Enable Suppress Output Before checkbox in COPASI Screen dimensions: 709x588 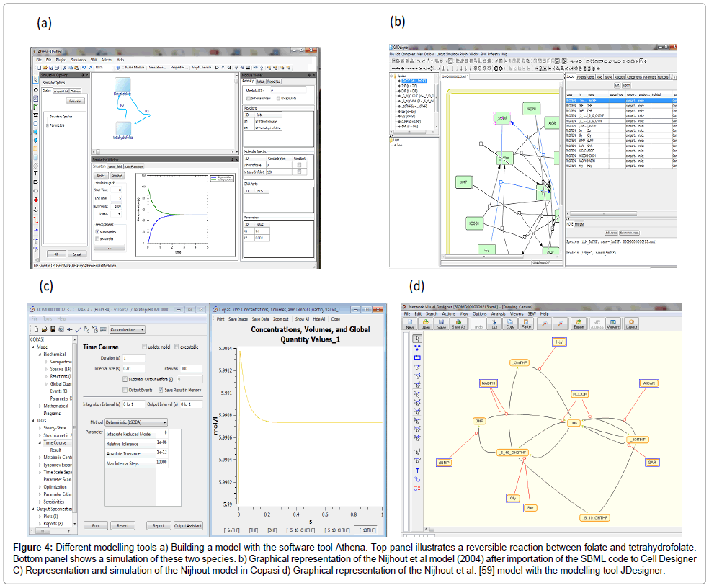[x=125, y=379]
